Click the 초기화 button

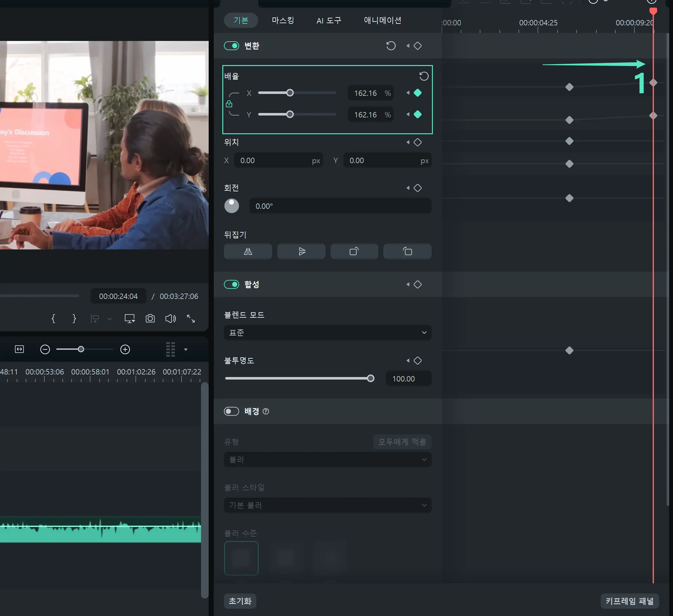pos(240,601)
